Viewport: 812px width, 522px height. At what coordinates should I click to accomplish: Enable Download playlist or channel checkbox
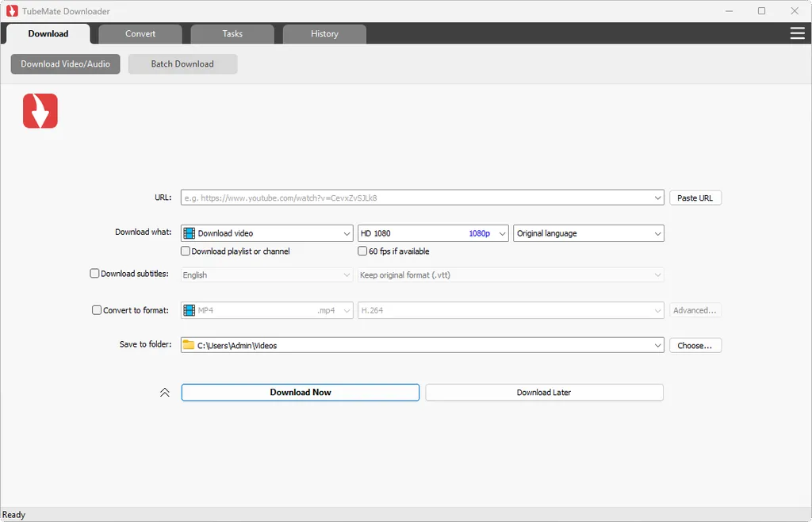(x=186, y=251)
